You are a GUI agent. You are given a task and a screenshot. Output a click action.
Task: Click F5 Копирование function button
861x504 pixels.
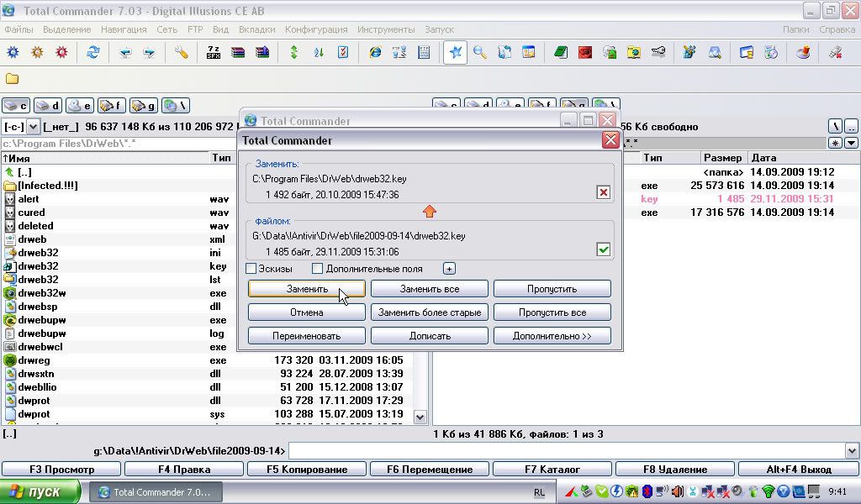click(307, 470)
